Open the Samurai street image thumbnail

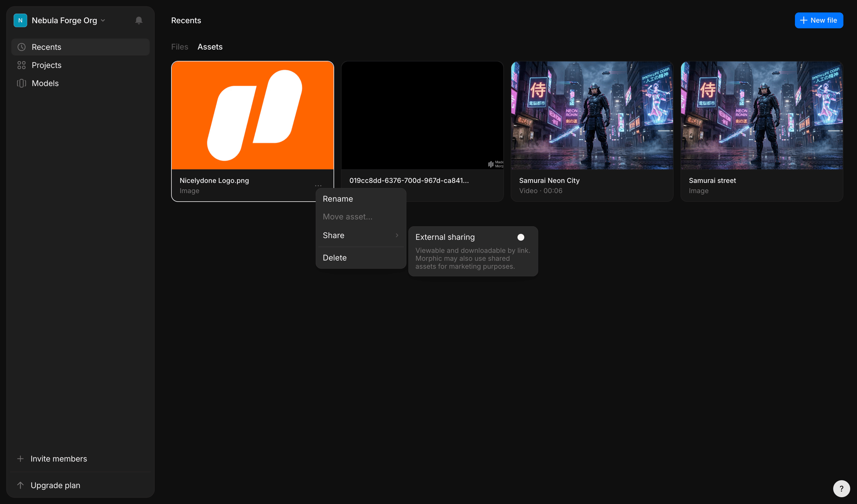click(x=762, y=115)
